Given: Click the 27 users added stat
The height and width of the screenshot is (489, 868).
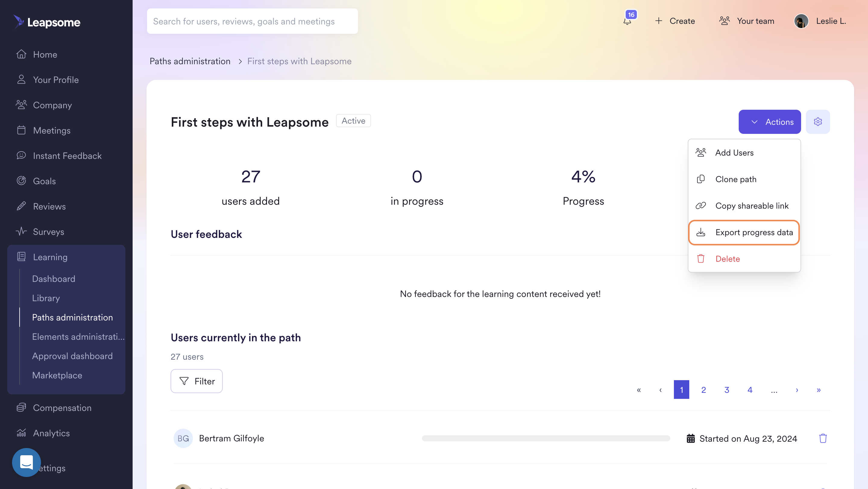Looking at the screenshot, I should (251, 188).
